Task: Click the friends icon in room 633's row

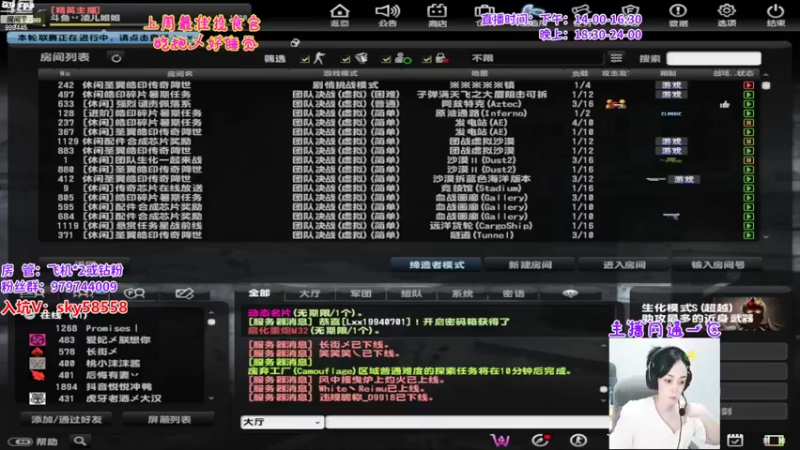Action: point(616,104)
